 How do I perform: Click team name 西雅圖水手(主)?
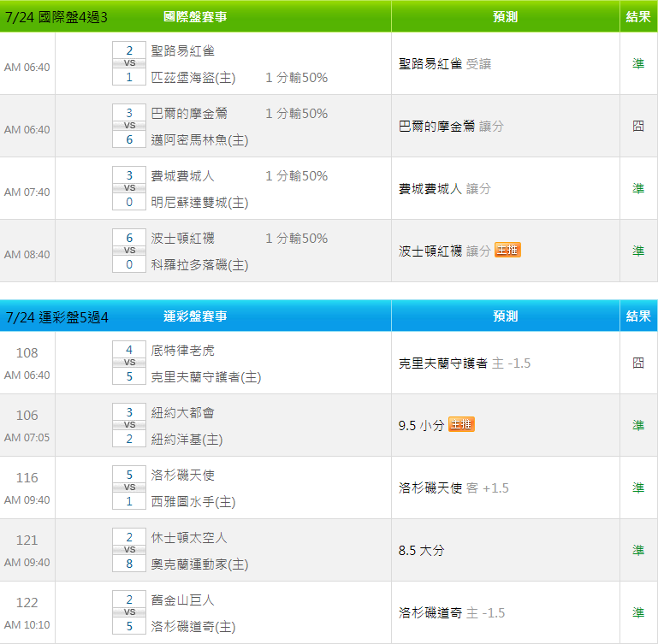[193, 502]
